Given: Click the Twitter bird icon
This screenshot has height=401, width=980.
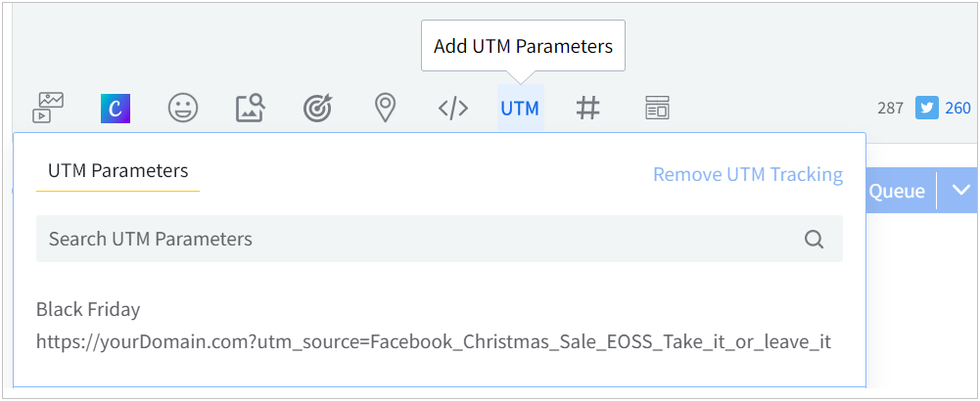Looking at the screenshot, I should click(x=927, y=108).
